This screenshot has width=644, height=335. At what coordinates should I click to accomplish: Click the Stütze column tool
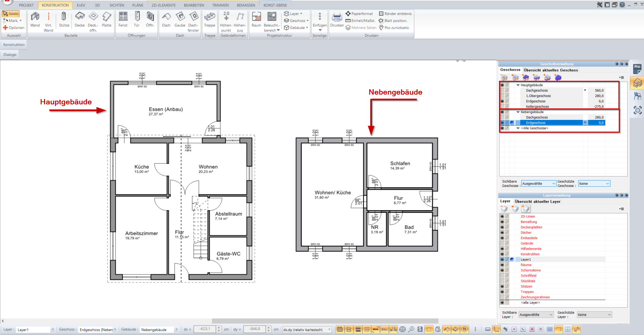tap(64, 20)
